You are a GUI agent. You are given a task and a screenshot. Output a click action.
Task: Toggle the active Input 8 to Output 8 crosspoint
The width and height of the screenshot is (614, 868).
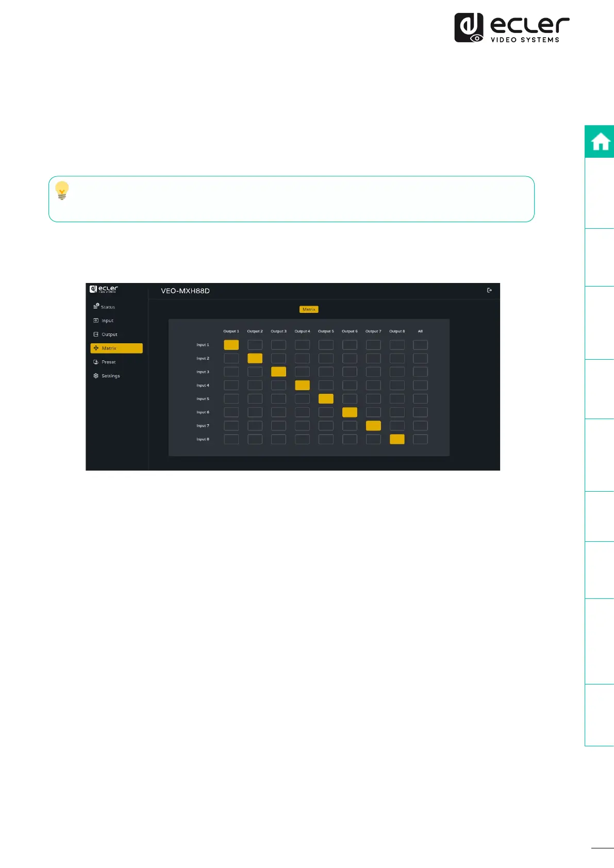[397, 439]
